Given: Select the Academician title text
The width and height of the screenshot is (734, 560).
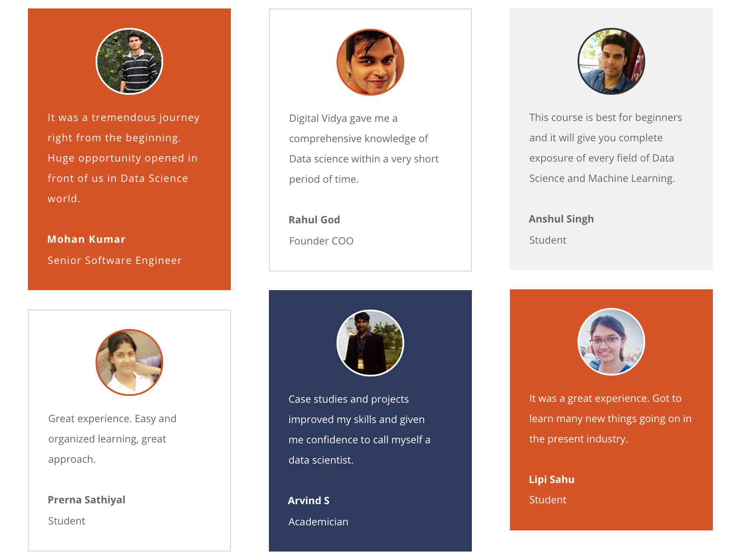Looking at the screenshot, I should tap(318, 522).
